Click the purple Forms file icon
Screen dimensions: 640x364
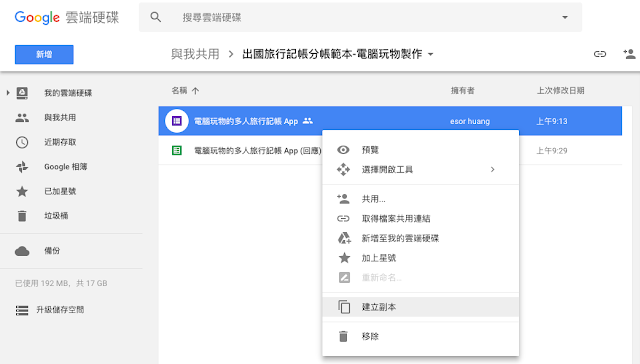tap(177, 121)
